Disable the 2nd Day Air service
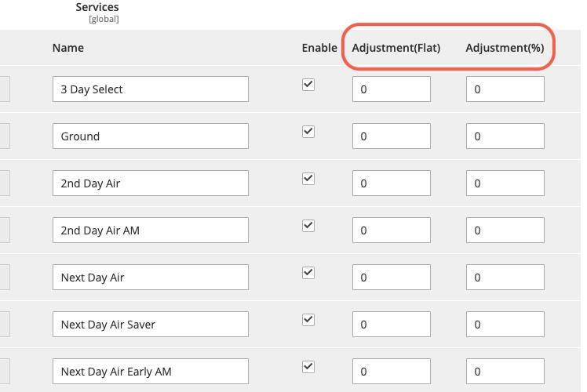This screenshot has width=587, height=392. (308, 179)
